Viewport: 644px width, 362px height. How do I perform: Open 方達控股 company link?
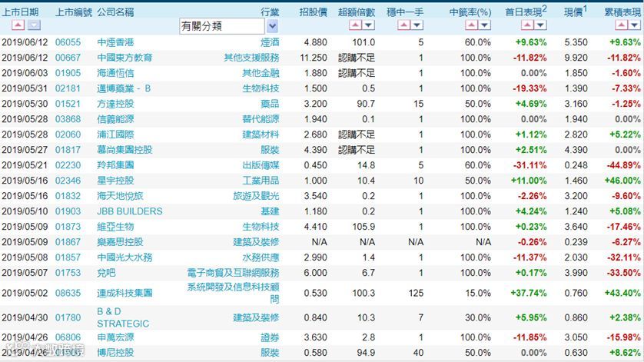(115, 104)
